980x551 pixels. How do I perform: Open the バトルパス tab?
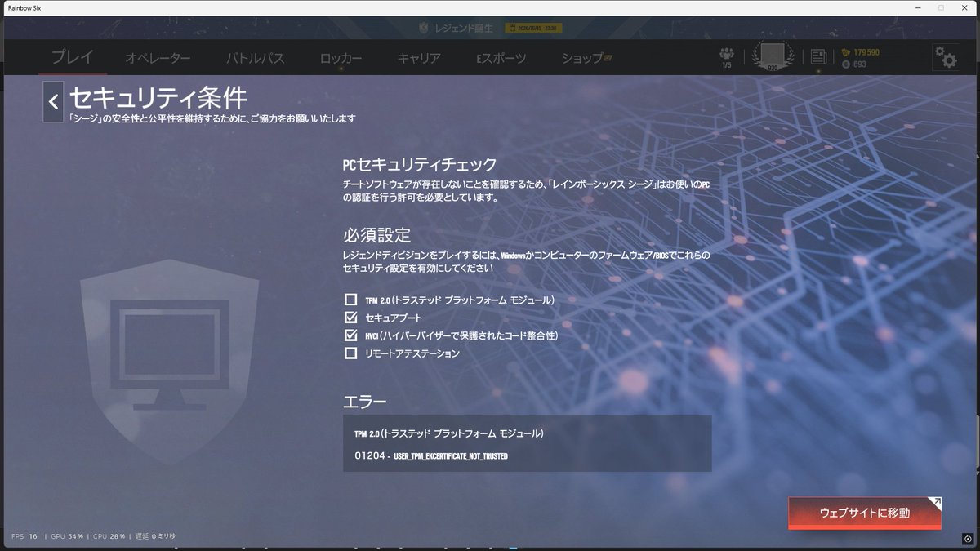point(255,58)
